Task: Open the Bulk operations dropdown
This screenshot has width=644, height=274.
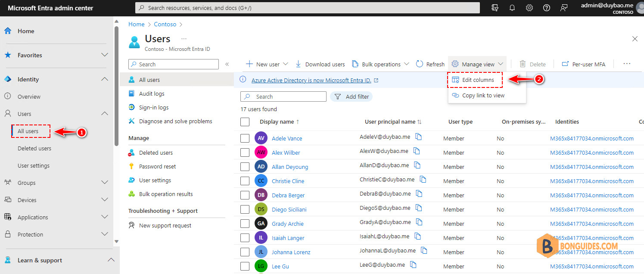Action: click(380, 64)
